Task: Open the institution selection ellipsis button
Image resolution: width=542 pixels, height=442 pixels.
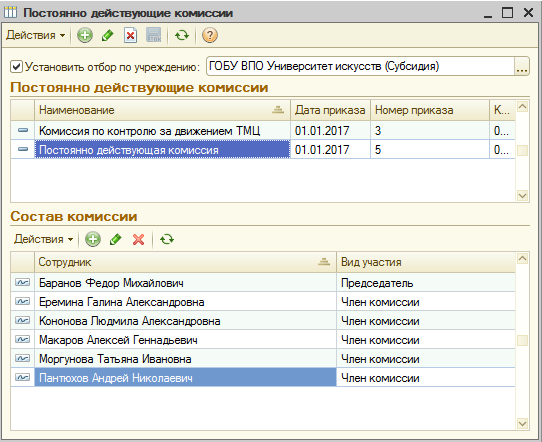Action: coord(522,66)
